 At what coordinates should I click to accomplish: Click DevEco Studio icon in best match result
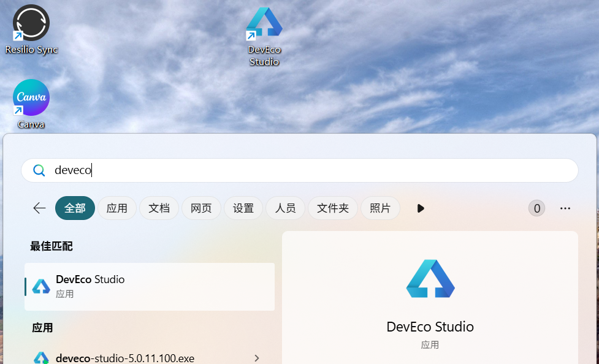(41, 286)
